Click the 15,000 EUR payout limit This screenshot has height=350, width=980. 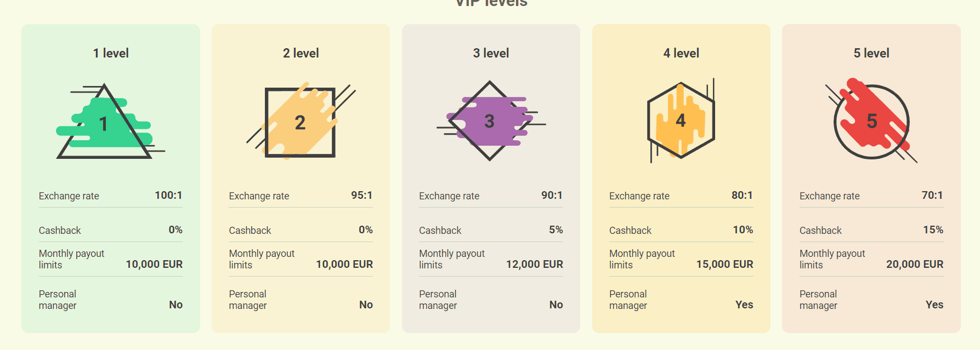(724, 265)
